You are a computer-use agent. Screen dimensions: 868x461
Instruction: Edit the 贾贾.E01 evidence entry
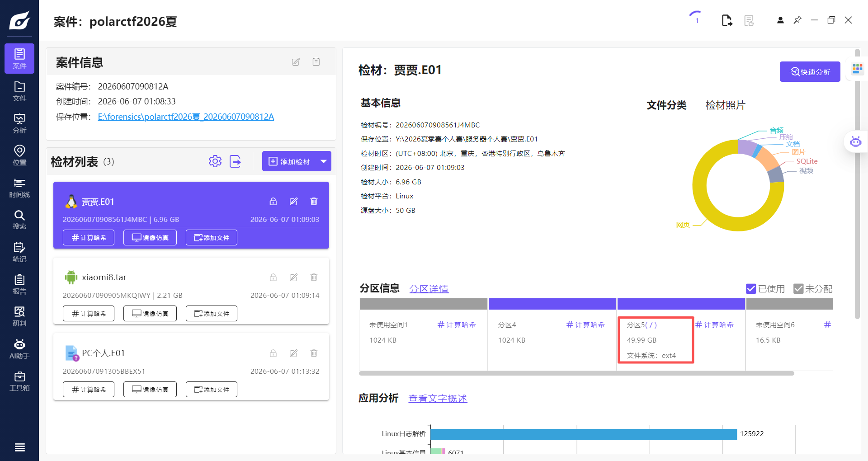(x=293, y=202)
